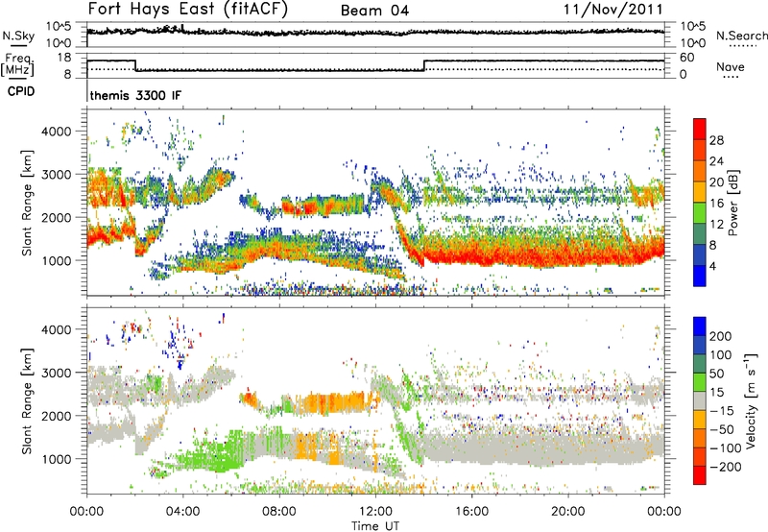This screenshot has height=532, width=768.
Task: Click the "10^0" label next to N.Sky
Action: tap(60, 43)
